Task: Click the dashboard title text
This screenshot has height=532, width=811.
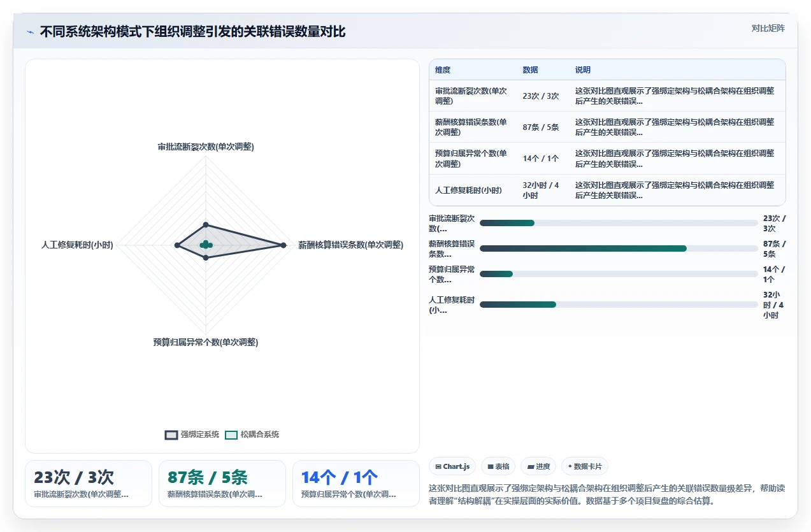Action: tap(193, 32)
